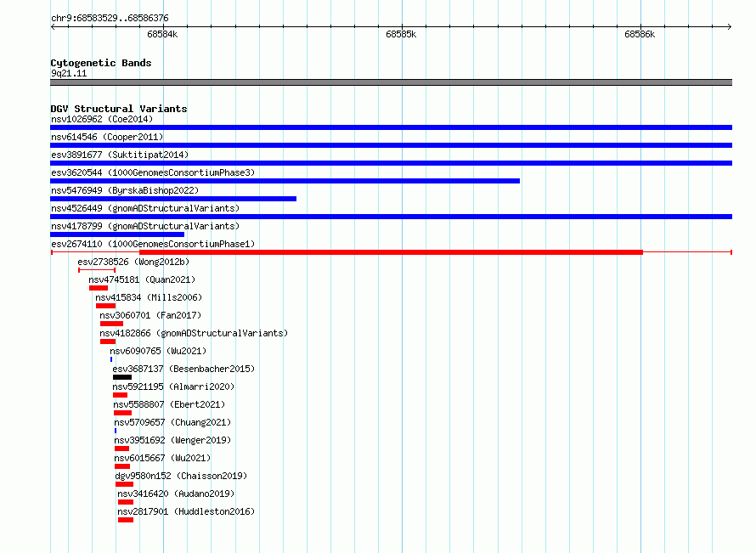Click the ruler's left end arrow
The height and width of the screenshot is (553, 756).
click(x=53, y=26)
